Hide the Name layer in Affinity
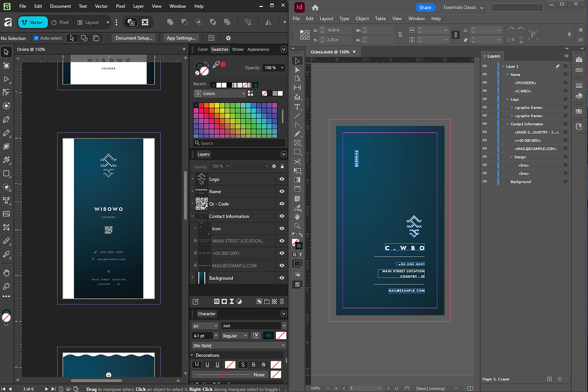 [282, 192]
